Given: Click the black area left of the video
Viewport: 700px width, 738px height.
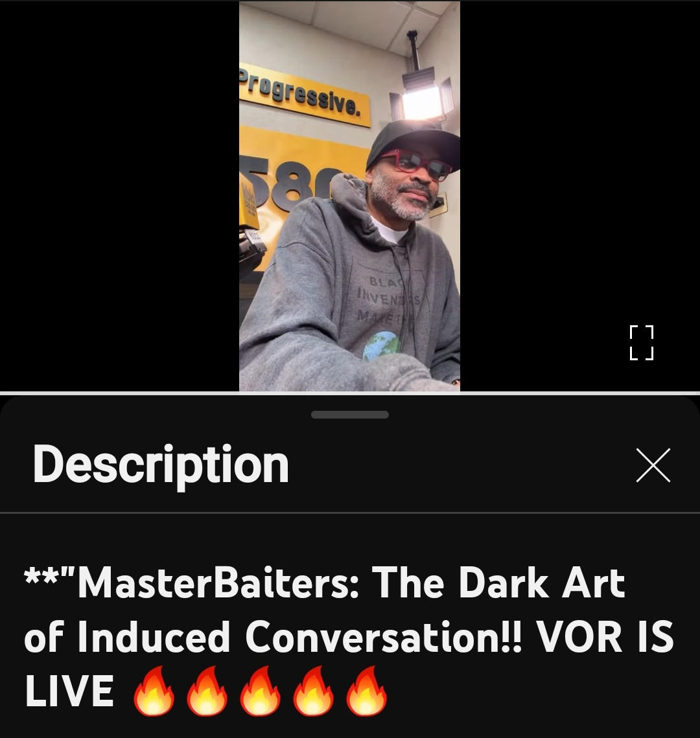Looking at the screenshot, I should 119,196.
